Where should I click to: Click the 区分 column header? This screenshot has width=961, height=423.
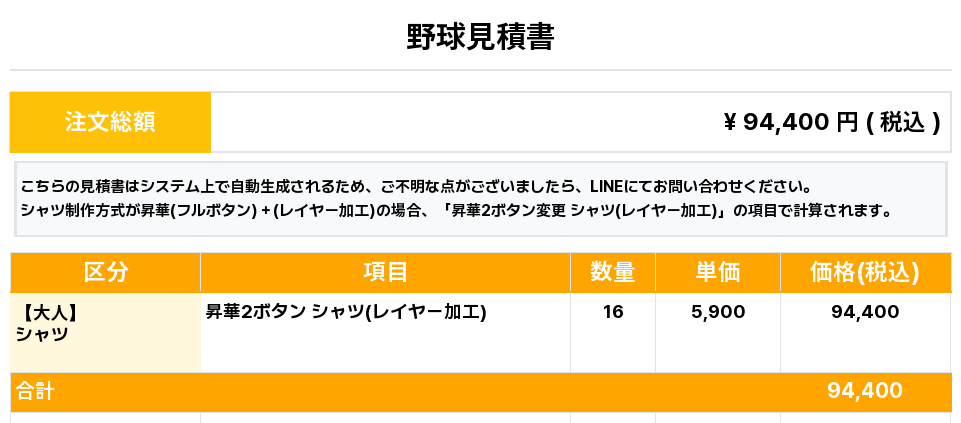[x=105, y=272]
